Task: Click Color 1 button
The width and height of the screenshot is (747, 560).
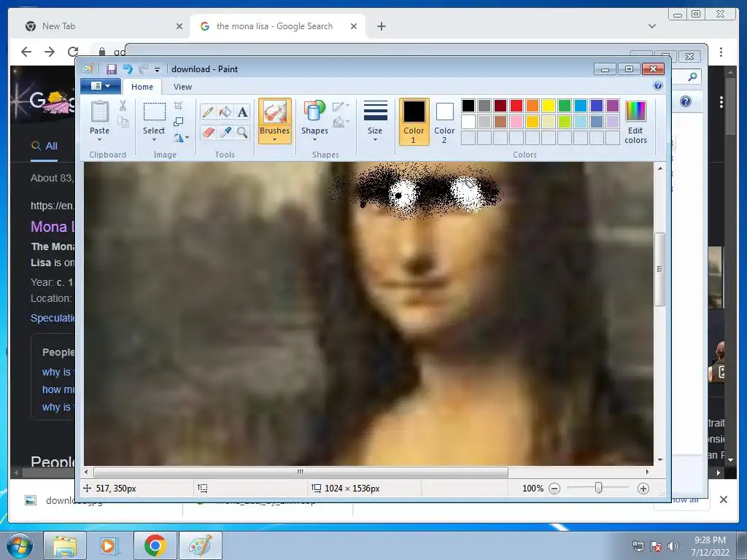Action: pyautogui.click(x=414, y=122)
